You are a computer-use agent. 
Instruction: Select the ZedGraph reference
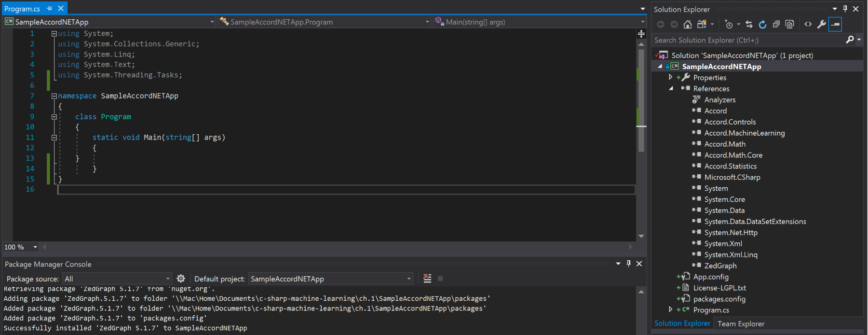pos(720,266)
